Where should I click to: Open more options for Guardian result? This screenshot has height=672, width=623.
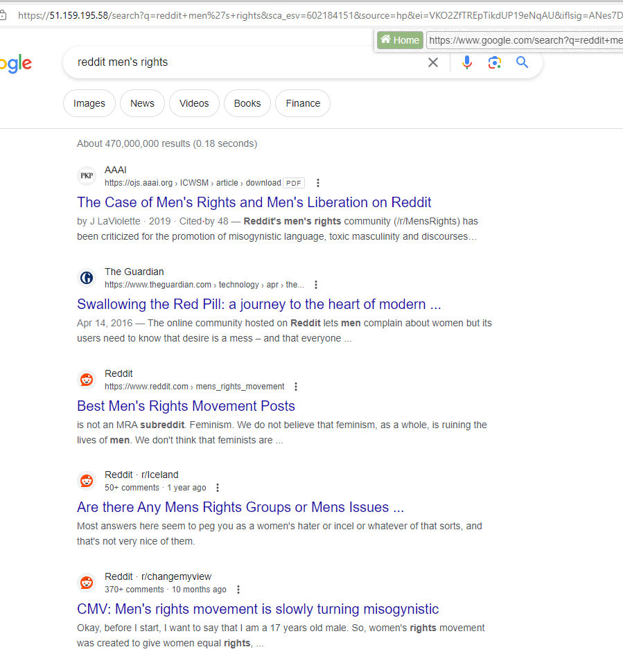point(316,285)
